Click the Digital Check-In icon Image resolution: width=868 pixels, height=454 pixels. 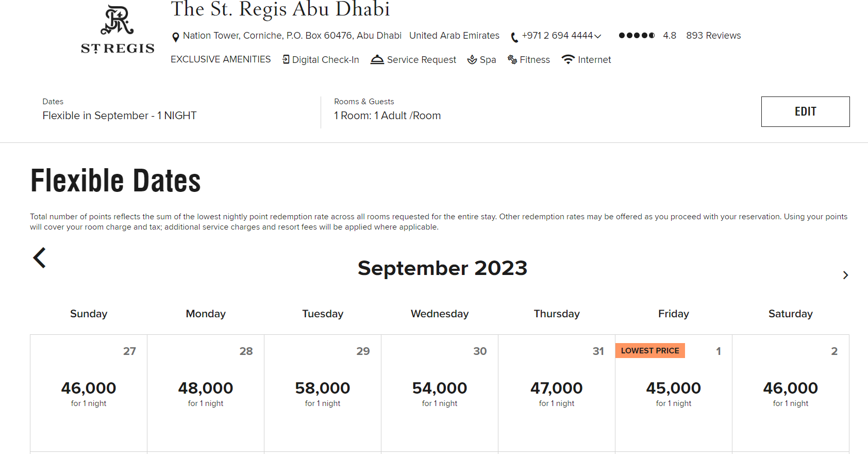(x=286, y=60)
